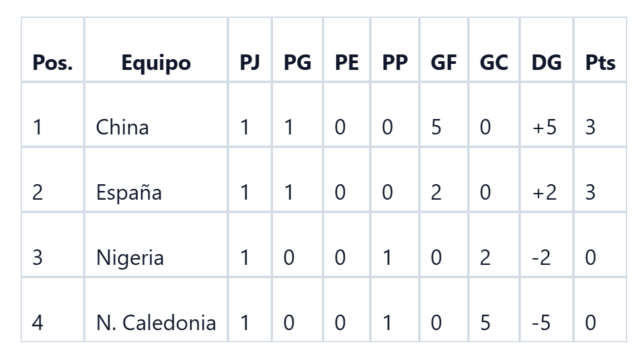644x359 pixels.
Task: Click N. Caledonia's goals conceded value 5
Action: coord(485,323)
